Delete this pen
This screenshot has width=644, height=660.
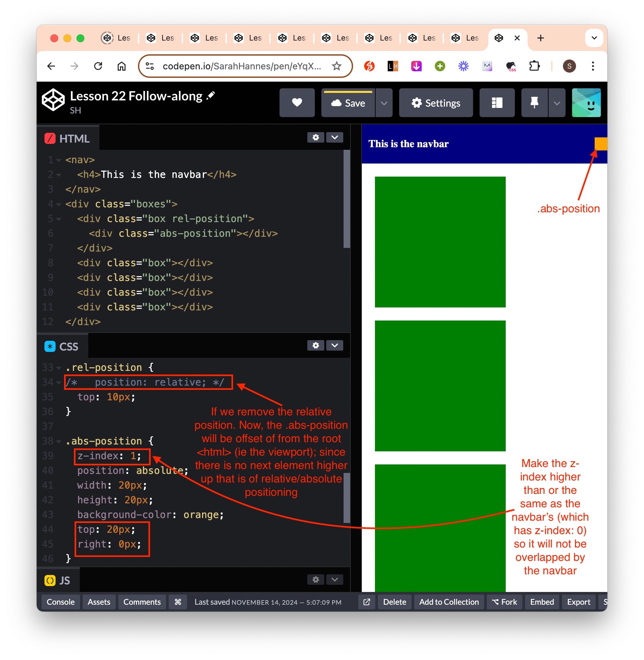point(394,601)
